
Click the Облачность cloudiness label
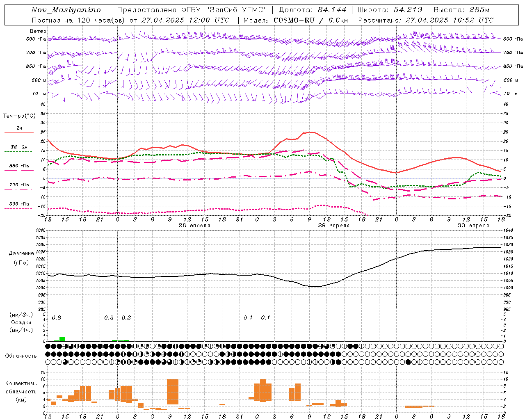tap(21, 356)
